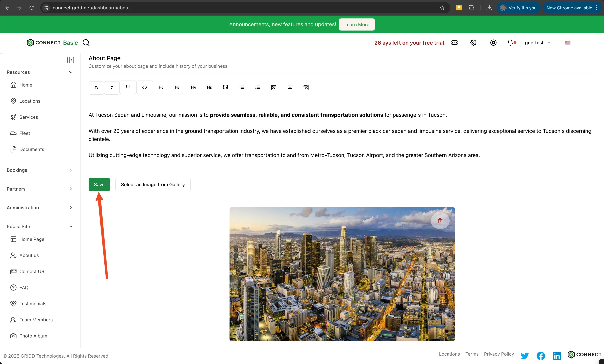Open settings gear in header
Image resolution: width=604 pixels, height=364 pixels.
[473, 43]
